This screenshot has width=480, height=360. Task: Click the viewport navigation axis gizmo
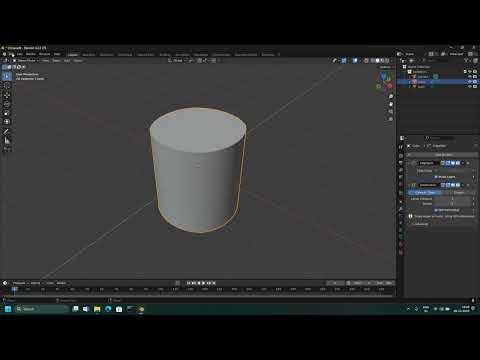[x=384, y=81]
